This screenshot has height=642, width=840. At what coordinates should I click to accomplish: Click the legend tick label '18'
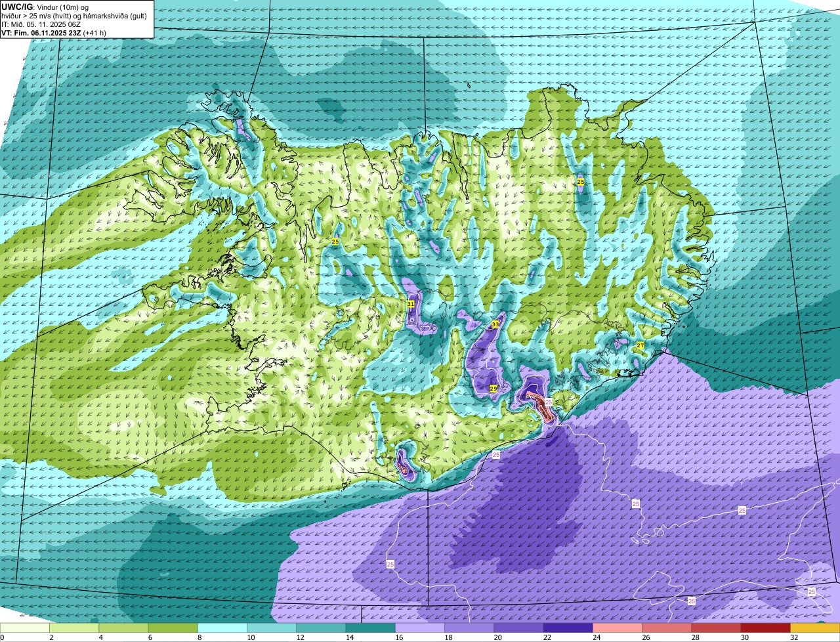point(448,637)
